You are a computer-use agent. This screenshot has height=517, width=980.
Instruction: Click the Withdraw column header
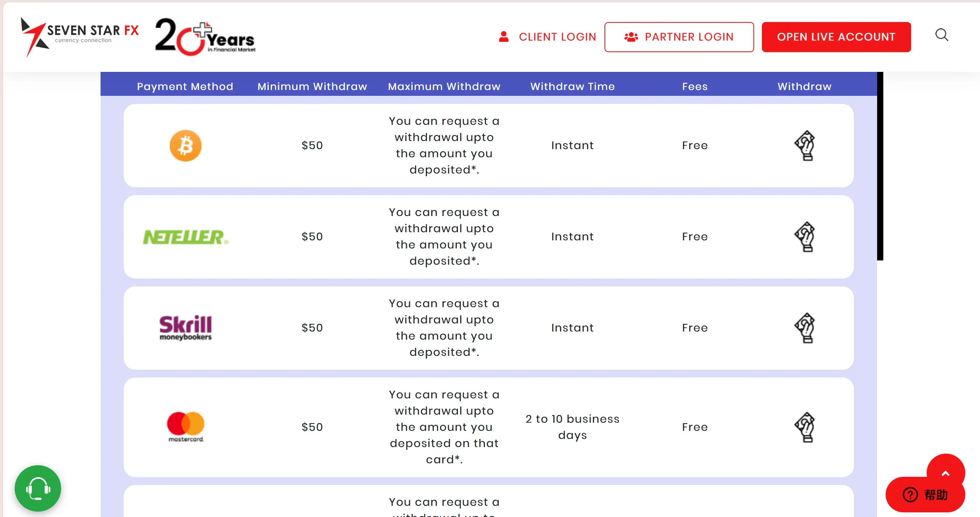pyautogui.click(x=804, y=87)
